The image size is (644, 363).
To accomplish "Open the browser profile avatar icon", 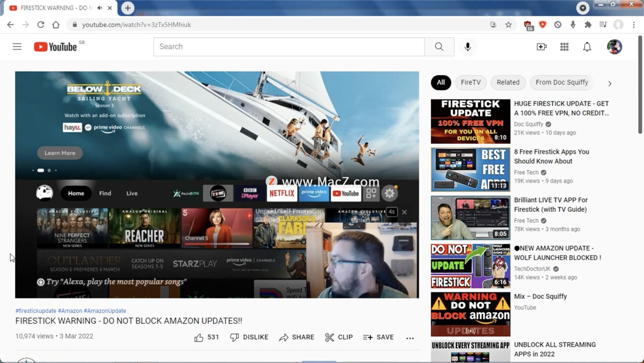I will pos(618,24).
